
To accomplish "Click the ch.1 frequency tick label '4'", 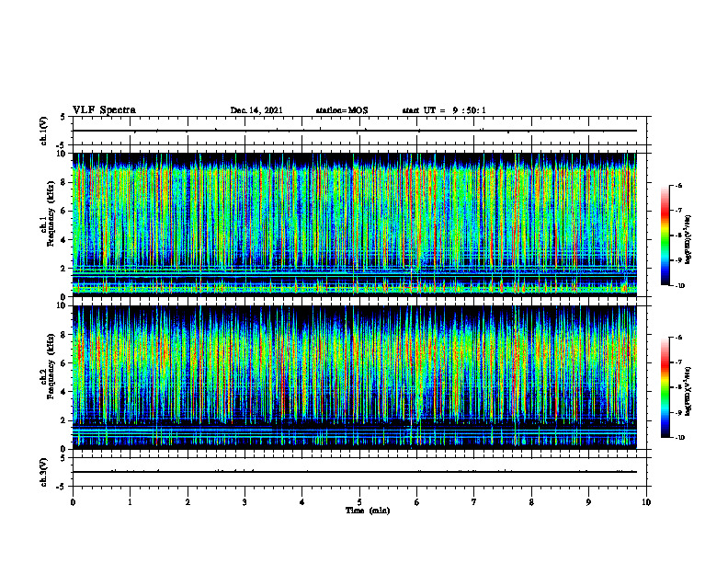I will (64, 240).
